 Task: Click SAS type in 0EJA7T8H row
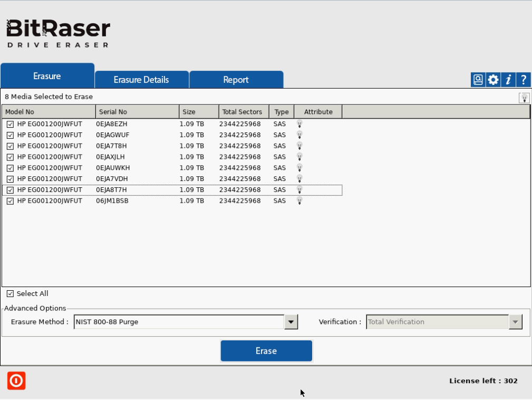click(x=279, y=146)
